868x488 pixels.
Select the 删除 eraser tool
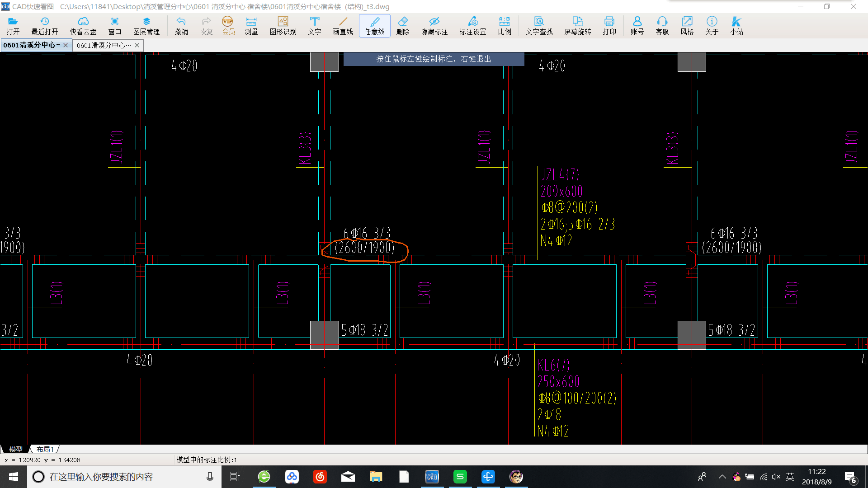click(x=403, y=26)
